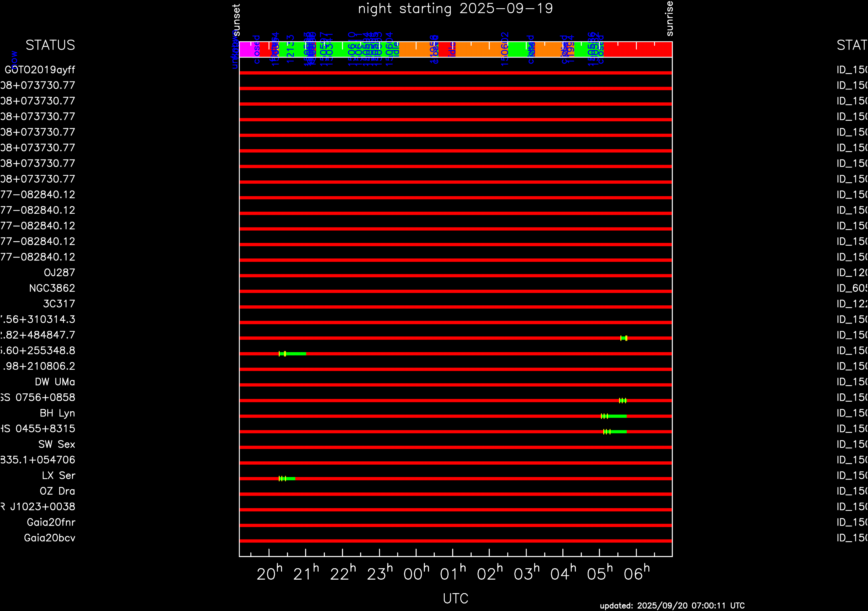The width and height of the screenshot is (868, 611).
Task: Click the 20h tick label on time axis
Action: (x=269, y=573)
